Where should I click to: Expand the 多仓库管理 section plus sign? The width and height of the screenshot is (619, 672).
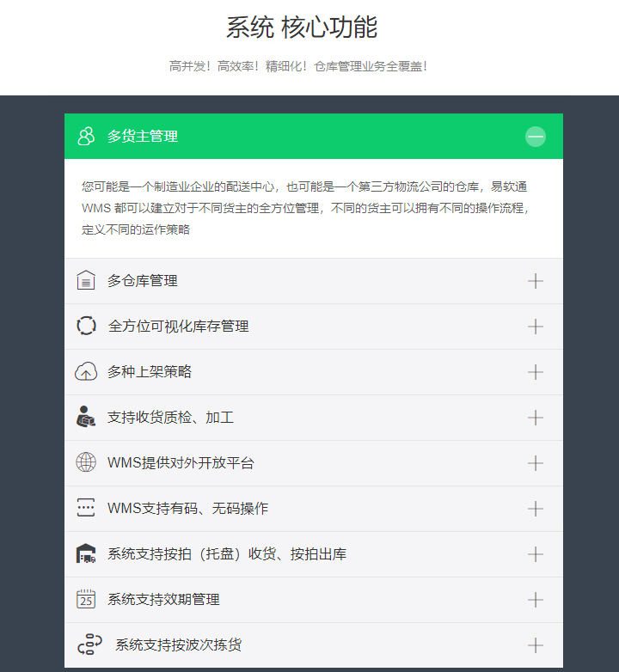click(536, 281)
